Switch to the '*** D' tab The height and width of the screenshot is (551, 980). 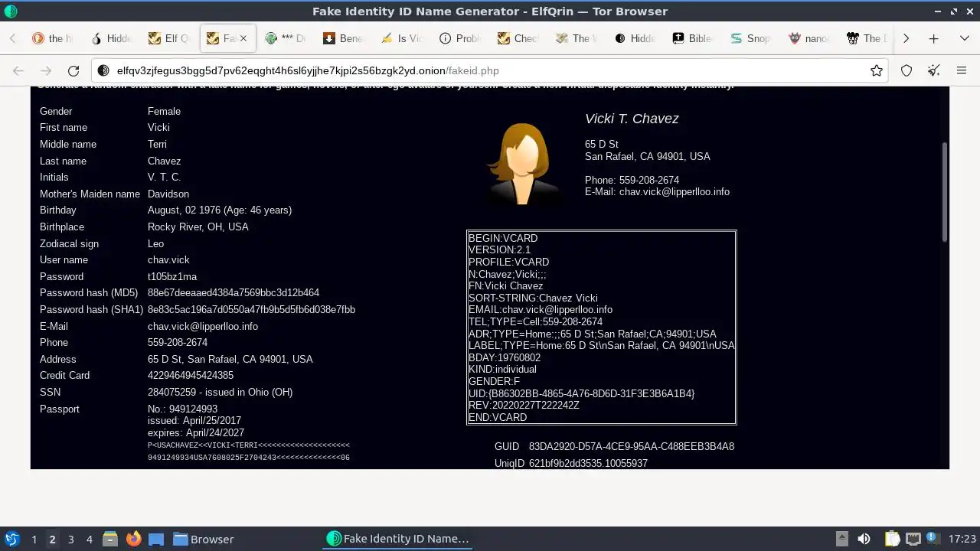pyautogui.click(x=286, y=38)
